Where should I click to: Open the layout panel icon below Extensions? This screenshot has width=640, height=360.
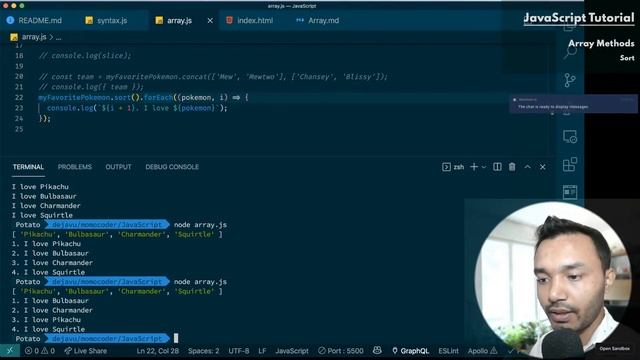(570, 192)
